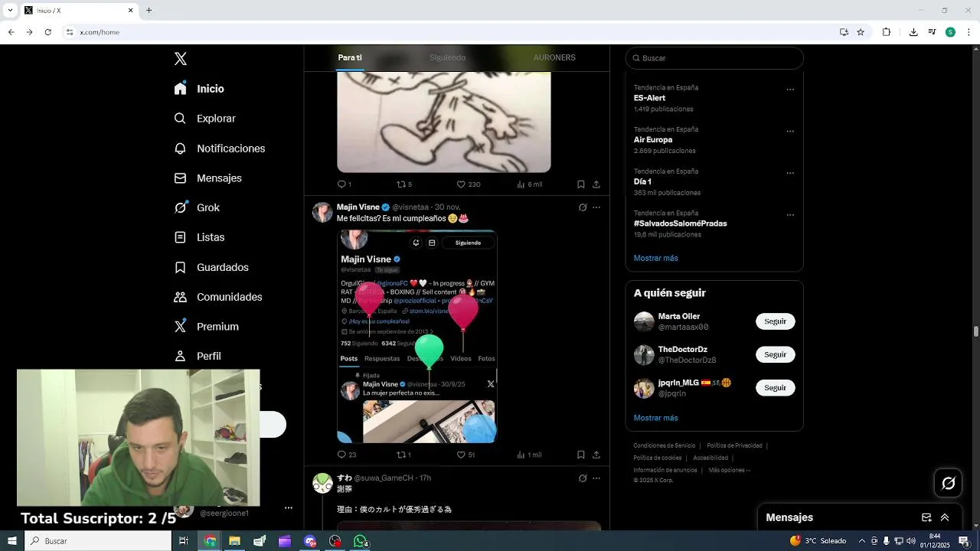Screen dimensions: 980x551
Task: Follow Marta Oller
Action: click(x=775, y=321)
